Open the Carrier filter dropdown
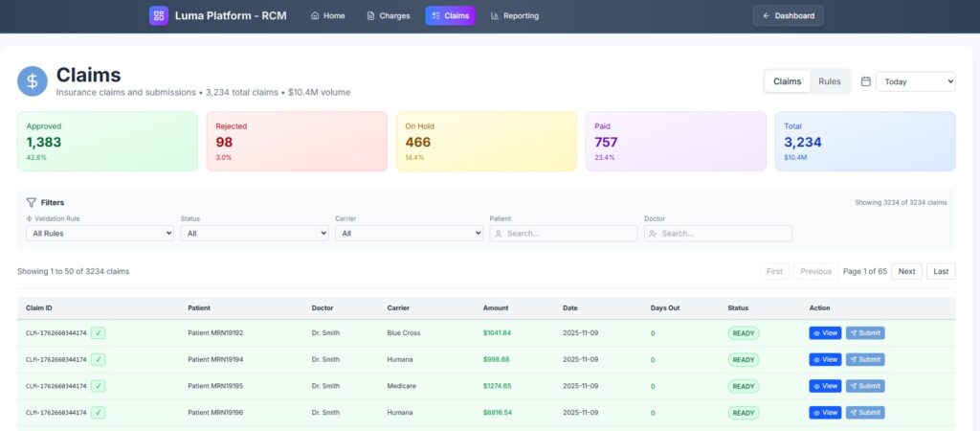The width and height of the screenshot is (980, 431). [409, 233]
